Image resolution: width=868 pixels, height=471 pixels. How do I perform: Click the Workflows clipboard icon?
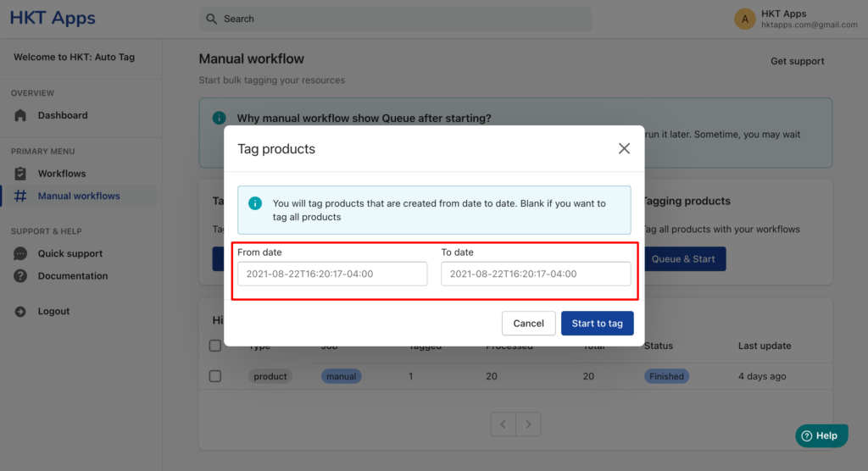click(x=20, y=173)
